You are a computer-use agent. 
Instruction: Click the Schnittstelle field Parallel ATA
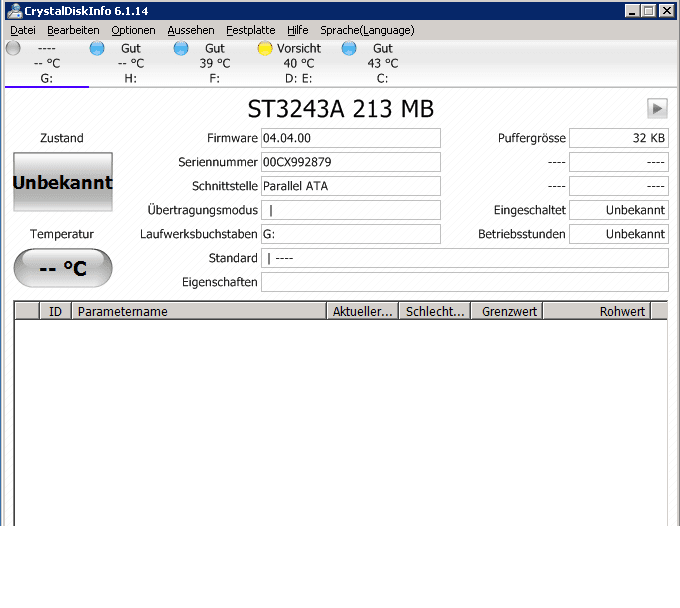point(351,186)
